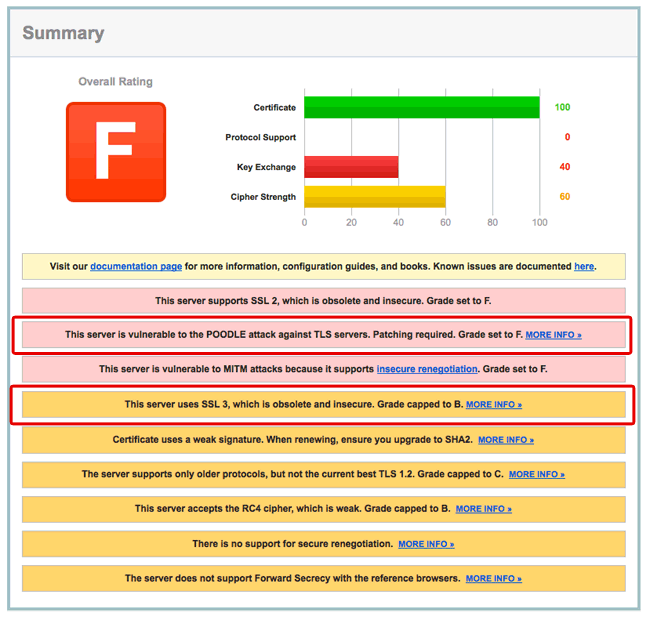This screenshot has width=650, height=627.
Task: Click the Certificate score value 100
Action: click(x=562, y=107)
